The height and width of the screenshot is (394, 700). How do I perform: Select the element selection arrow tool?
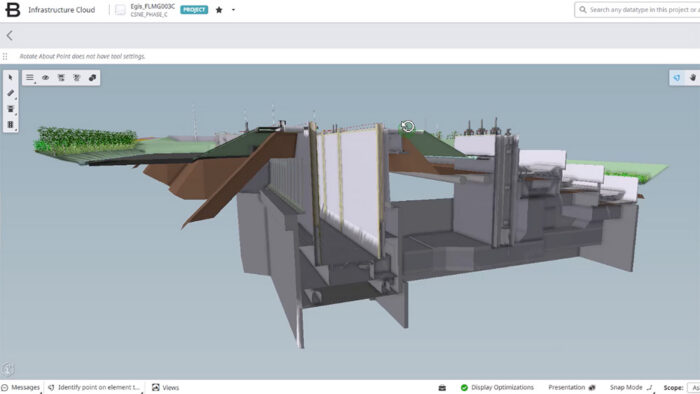click(x=11, y=78)
